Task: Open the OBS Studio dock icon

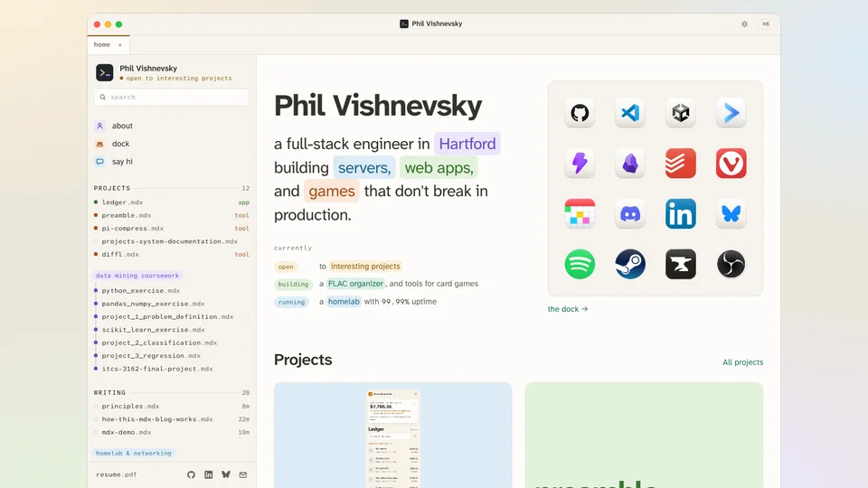Action: click(x=731, y=264)
